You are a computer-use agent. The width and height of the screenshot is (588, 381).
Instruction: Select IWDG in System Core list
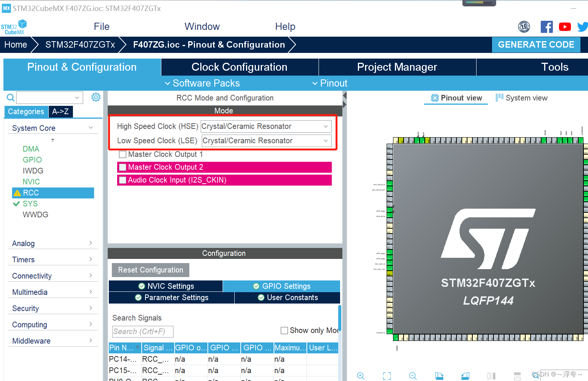[33, 171]
